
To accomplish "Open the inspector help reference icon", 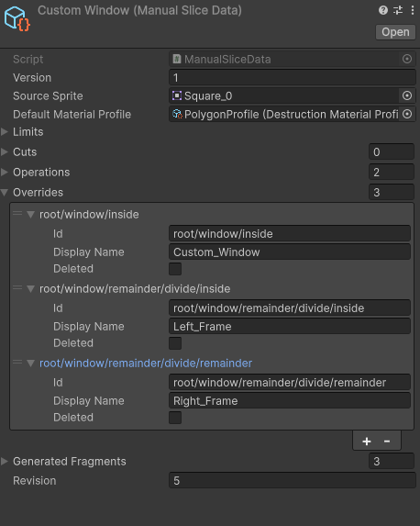I will [x=383, y=10].
